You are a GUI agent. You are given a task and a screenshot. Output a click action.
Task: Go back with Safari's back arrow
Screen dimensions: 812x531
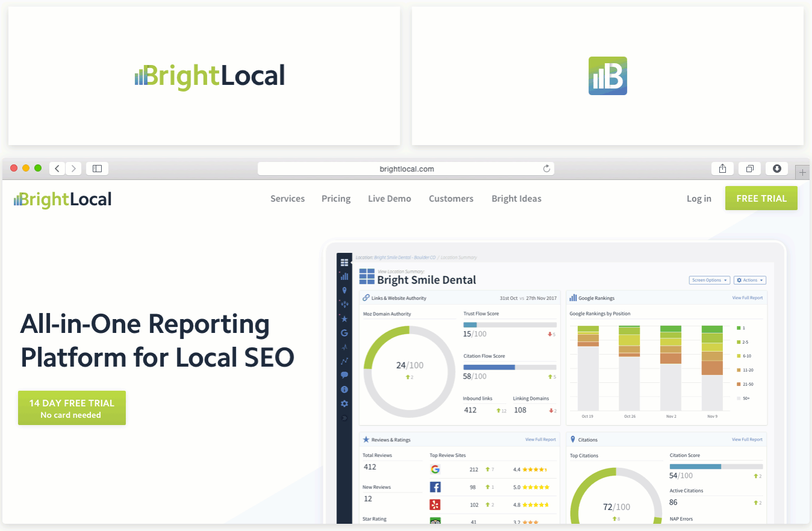pyautogui.click(x=57, y=169)
